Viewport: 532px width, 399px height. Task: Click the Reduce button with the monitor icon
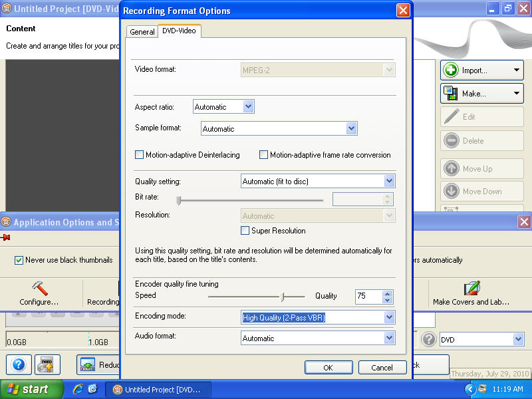98,364
